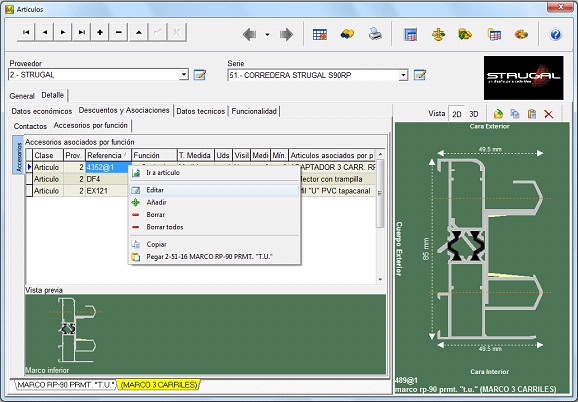Choose Copiar in the context menu
Screen dimensions: 578x402
[214, 244]
